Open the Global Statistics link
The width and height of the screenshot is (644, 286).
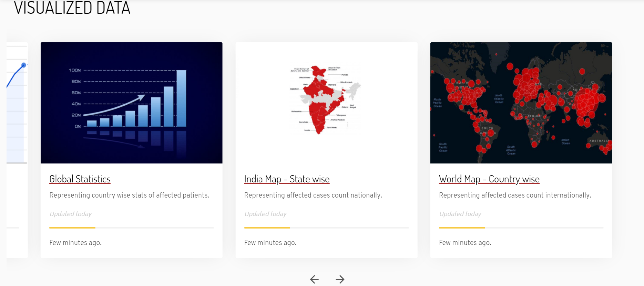click(x=80, y=179)
